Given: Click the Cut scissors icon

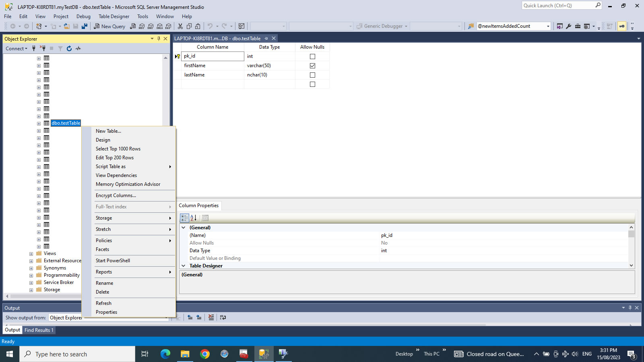Looking at the screenshot, I should click(x=180, y=26).
